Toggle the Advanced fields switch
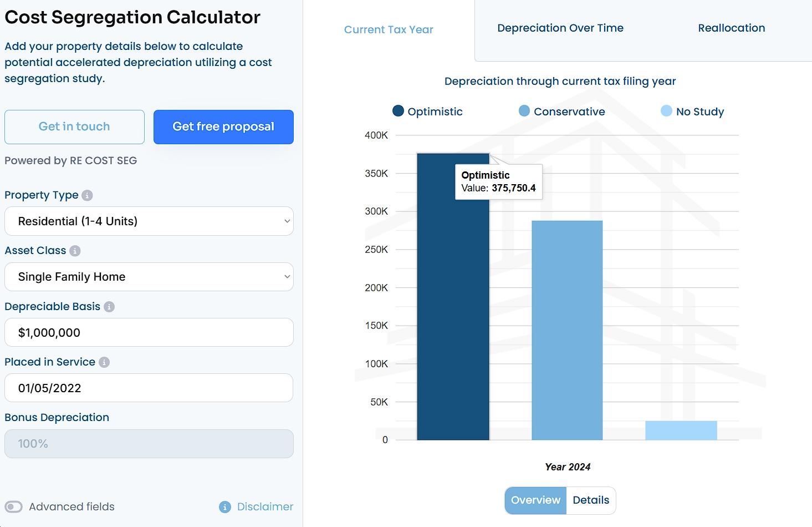812x527 pixels. (x=14, y=507)
